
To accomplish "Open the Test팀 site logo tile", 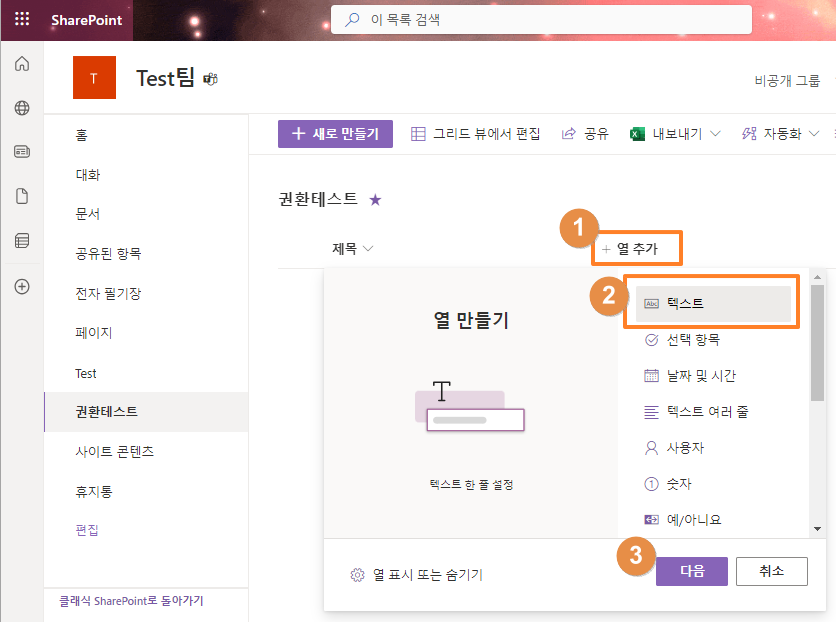I will click(x=94, y=78).
